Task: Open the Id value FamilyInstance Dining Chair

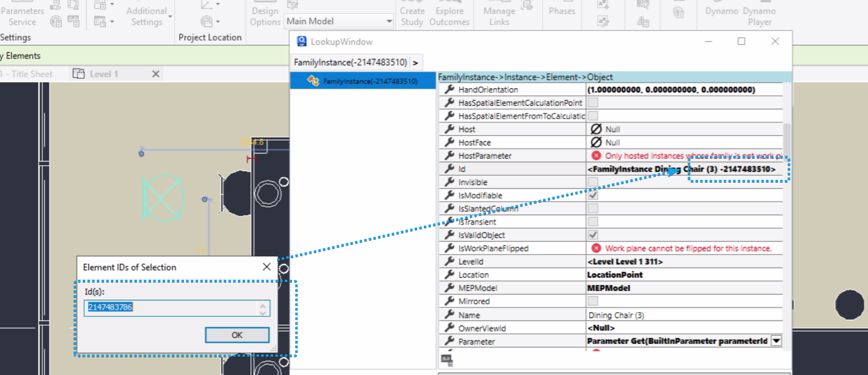Action: click(x=681, y=169)
